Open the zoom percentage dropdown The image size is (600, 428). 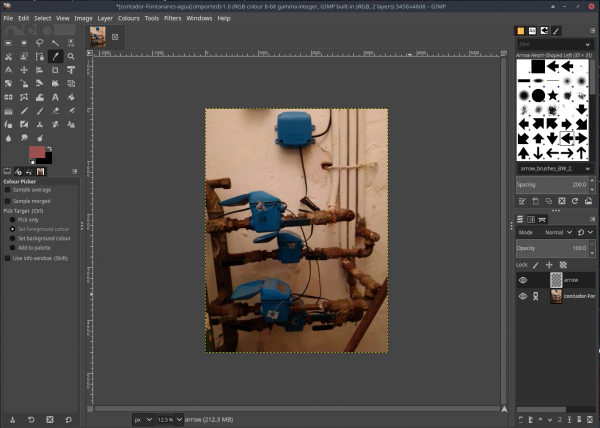[x=179, y=420]
